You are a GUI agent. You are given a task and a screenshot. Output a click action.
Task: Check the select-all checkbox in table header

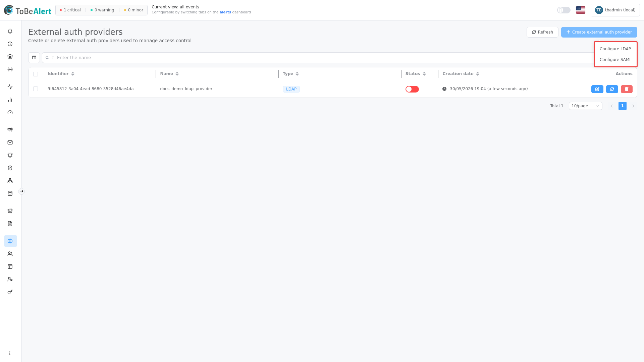pyautogui.click(x=36, y=74)
